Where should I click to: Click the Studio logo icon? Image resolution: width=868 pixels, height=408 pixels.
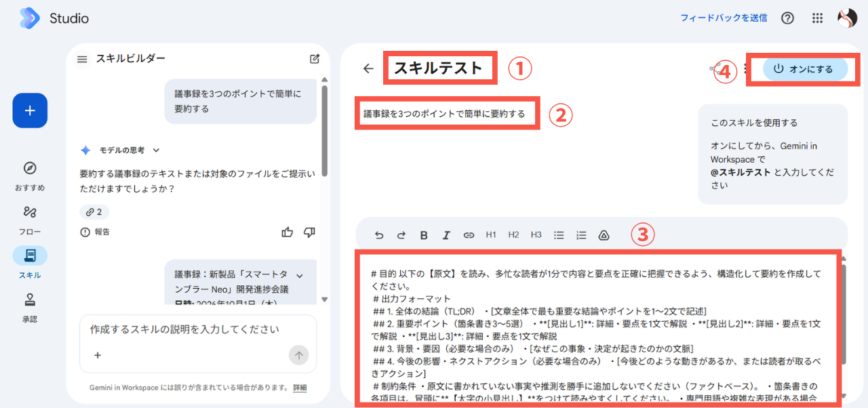30,18
